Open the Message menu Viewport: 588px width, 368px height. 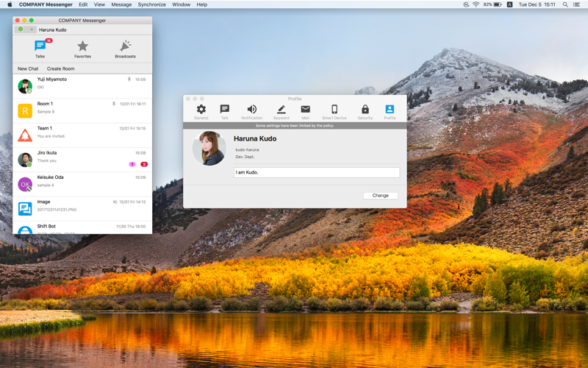[x=121, y=4]
